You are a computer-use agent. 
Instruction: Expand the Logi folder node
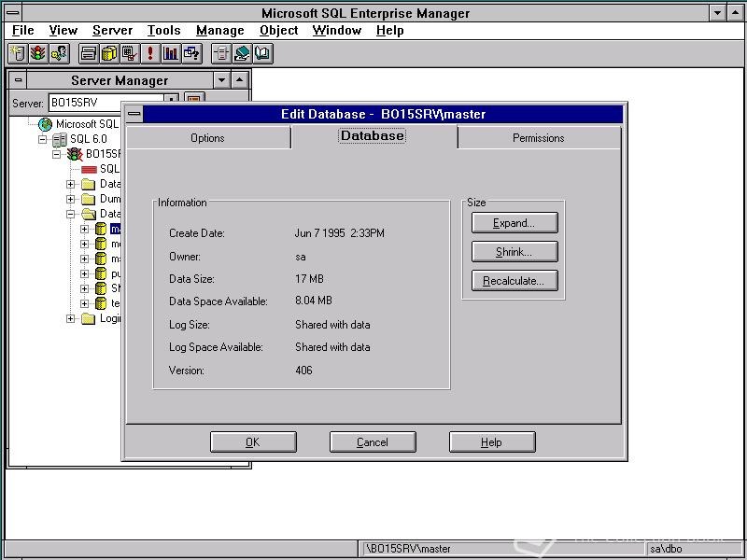click(71, 318)
